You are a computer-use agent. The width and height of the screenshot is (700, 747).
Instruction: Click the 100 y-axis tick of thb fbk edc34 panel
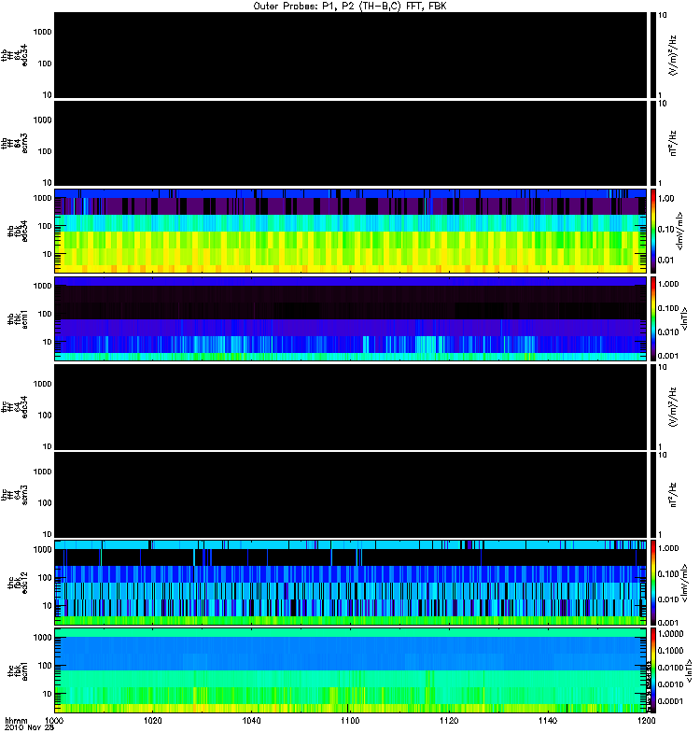click(45, 226)
